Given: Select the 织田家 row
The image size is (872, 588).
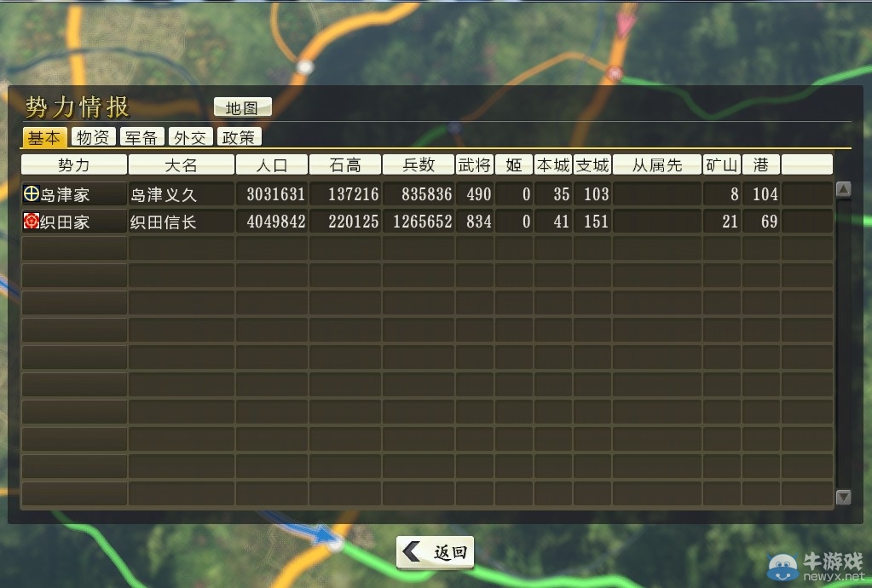Looking at the screenshot, I should point(427,222).
